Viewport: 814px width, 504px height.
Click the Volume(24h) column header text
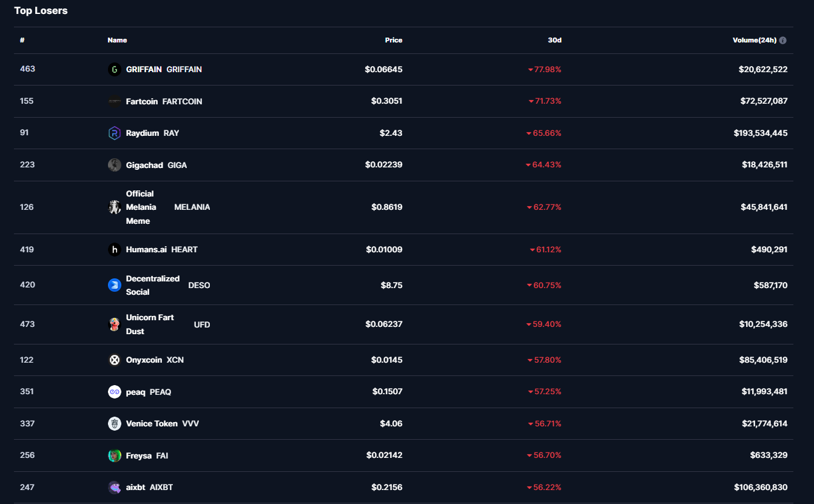[754, 41]
